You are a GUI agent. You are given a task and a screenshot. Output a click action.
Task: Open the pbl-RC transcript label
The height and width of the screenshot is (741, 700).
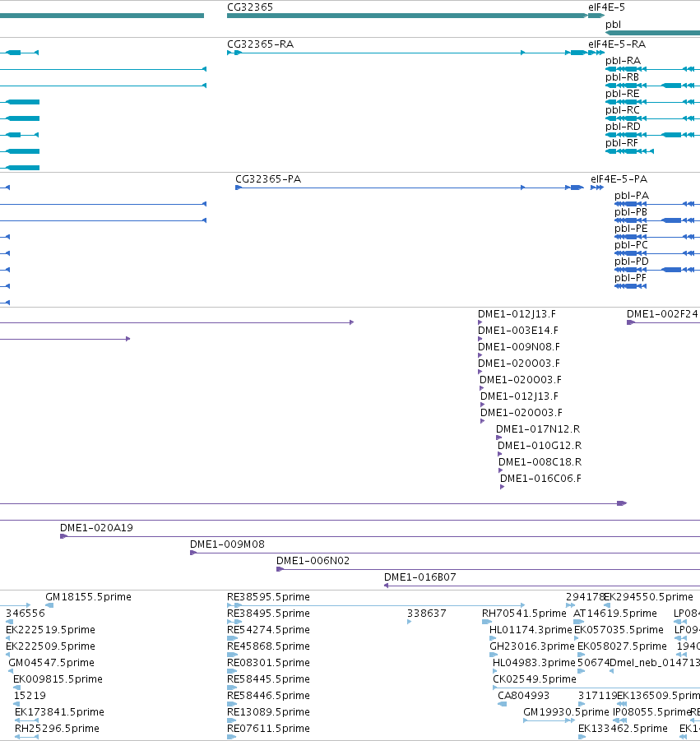(623, 109)
